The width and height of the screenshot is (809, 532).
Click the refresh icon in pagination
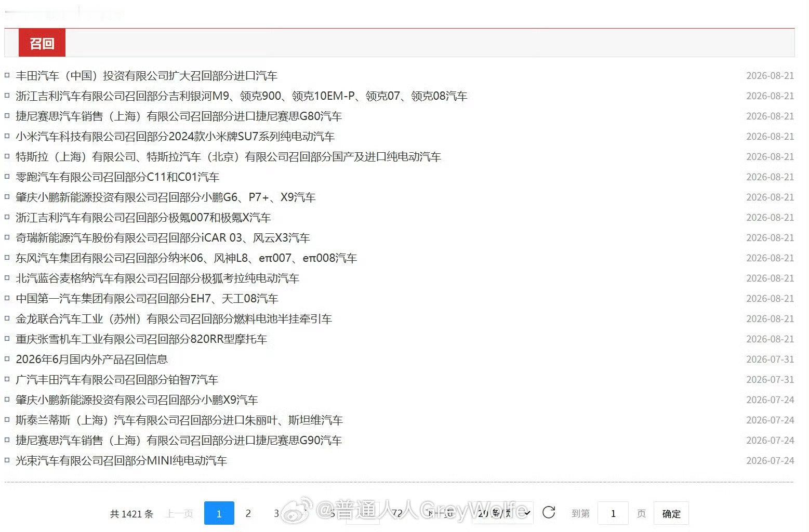pyautogui.click(x=549, y=513)
